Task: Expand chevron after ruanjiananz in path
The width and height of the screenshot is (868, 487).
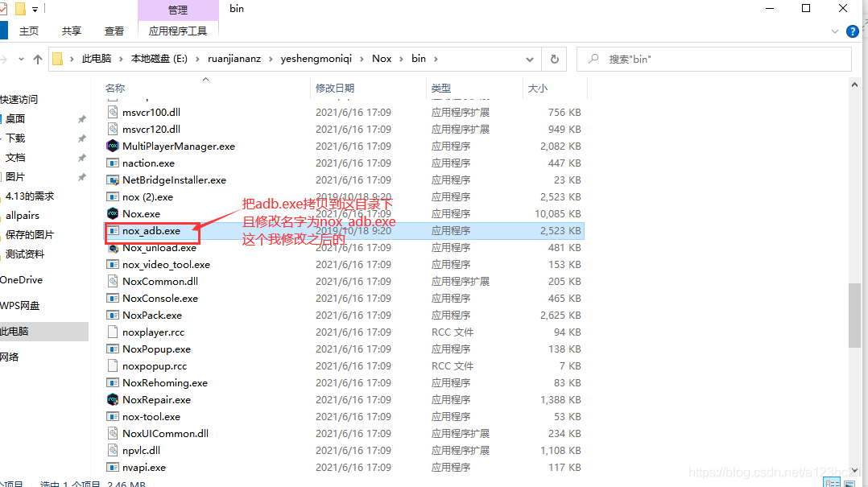Action: [271, 60]
